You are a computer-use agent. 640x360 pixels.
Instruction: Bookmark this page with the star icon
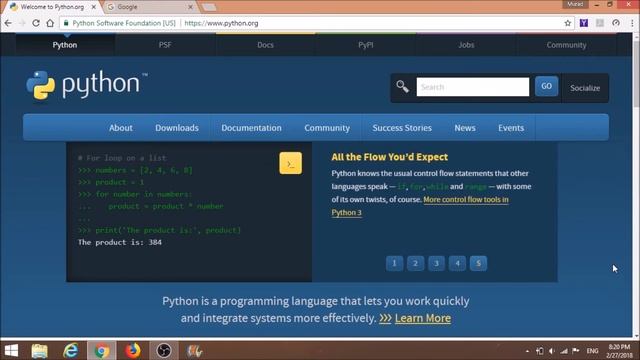568,23
